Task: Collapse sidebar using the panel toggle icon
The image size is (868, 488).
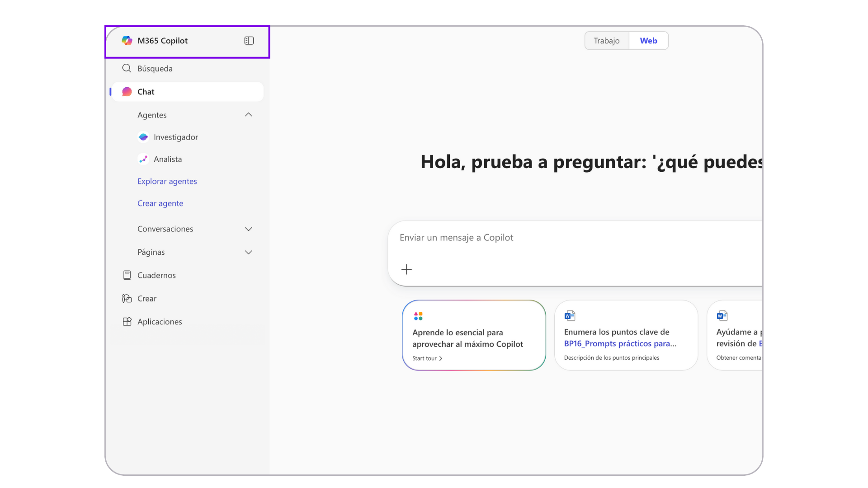Action: 249,41
